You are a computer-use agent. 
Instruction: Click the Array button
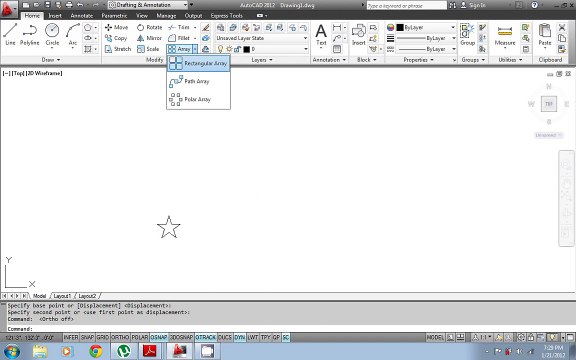(179, 49)
